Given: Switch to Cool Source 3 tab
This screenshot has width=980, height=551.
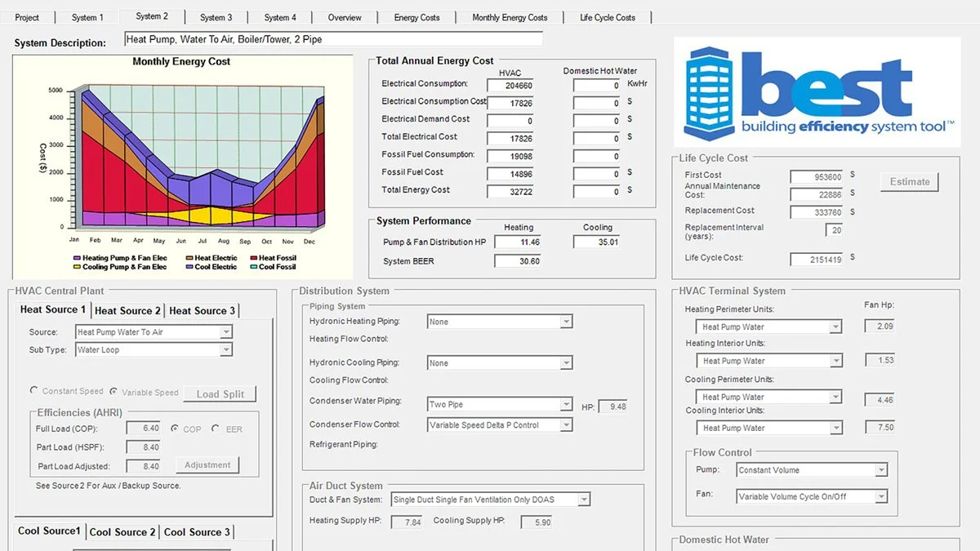Looking at the screenshot, I should click(x=197, y=531).
